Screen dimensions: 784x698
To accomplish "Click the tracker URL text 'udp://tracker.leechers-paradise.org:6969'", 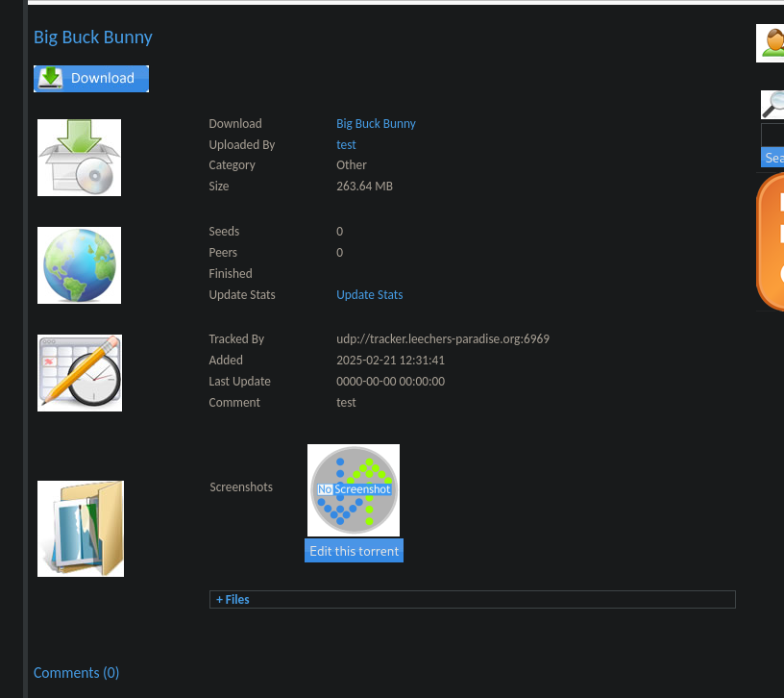I will click(x=443, y=338).
